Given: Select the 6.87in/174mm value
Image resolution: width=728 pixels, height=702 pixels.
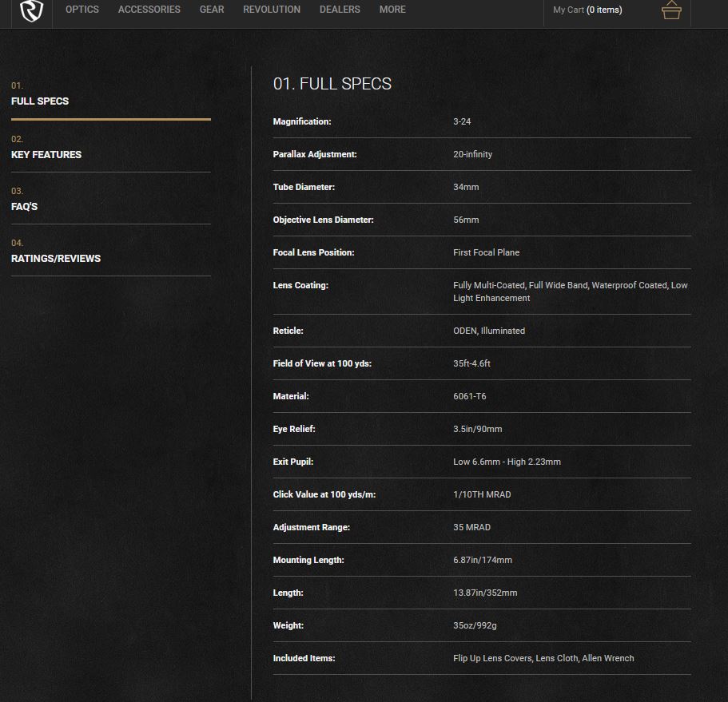Looking at the screenshot, I should click(x=483, y=560).
